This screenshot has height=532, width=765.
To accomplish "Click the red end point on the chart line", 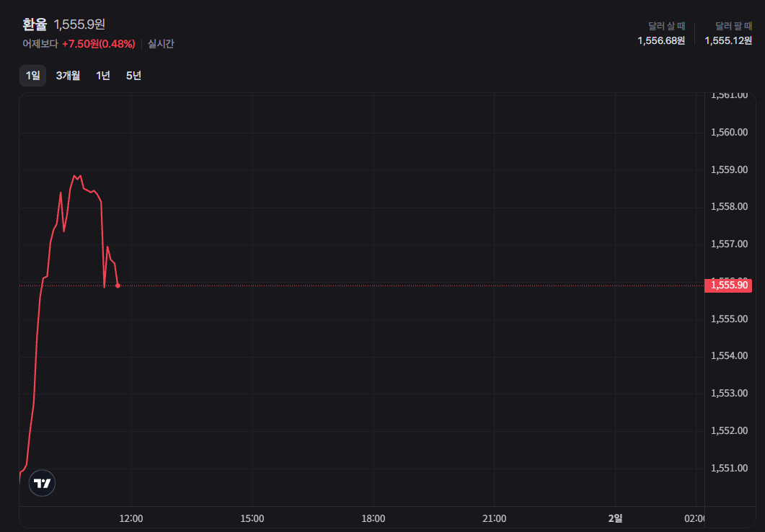I will [x=118, y=285].
